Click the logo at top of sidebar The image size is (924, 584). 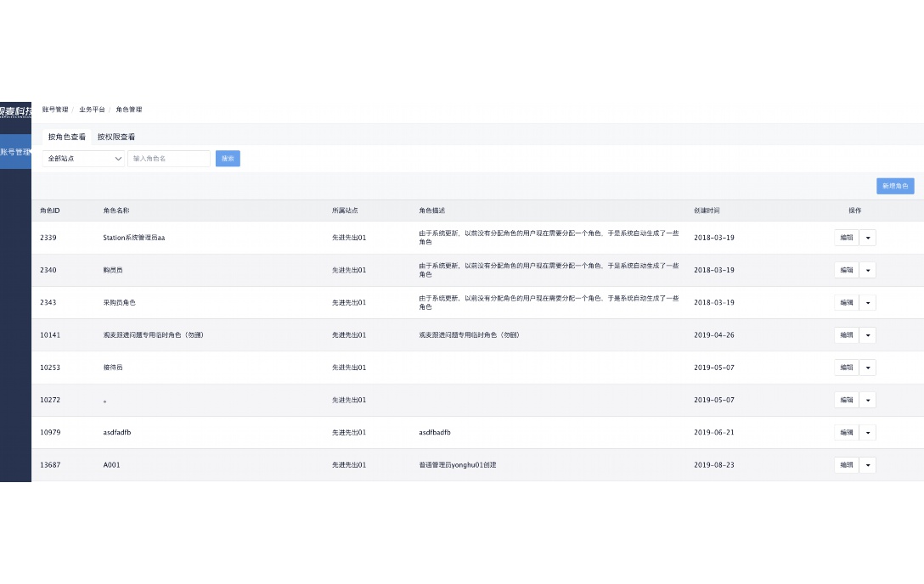coord(15,110)
